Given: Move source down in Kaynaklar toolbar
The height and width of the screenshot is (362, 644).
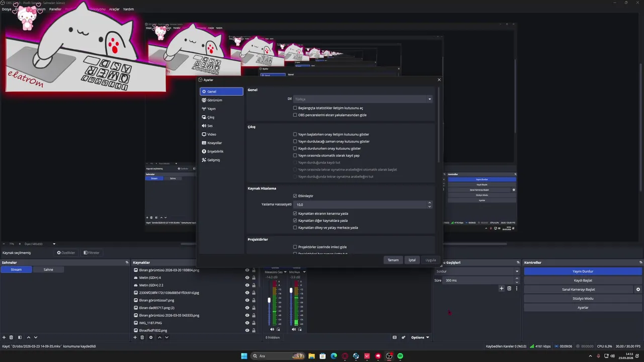Looking at the screenshot, I should coord(167,337).
